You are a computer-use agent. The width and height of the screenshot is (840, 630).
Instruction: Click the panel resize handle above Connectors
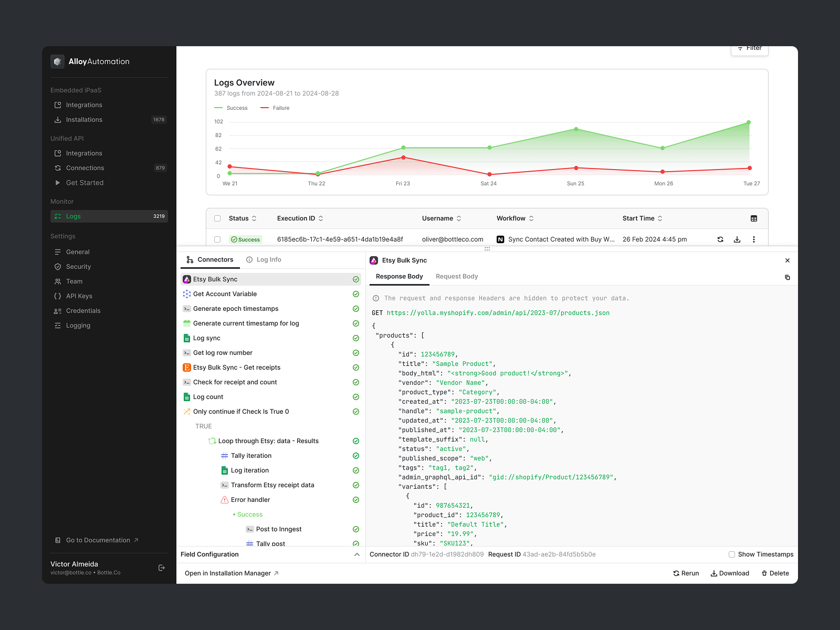[487, 249]
